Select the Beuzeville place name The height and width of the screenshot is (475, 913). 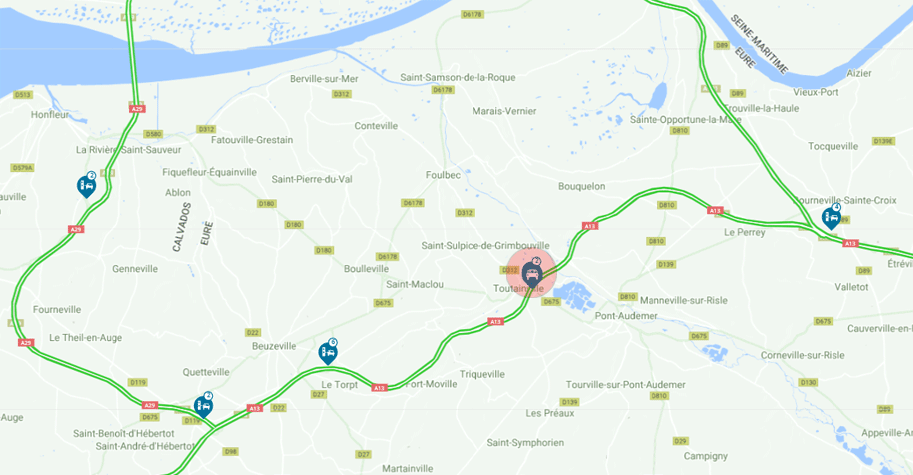point(274,346)
